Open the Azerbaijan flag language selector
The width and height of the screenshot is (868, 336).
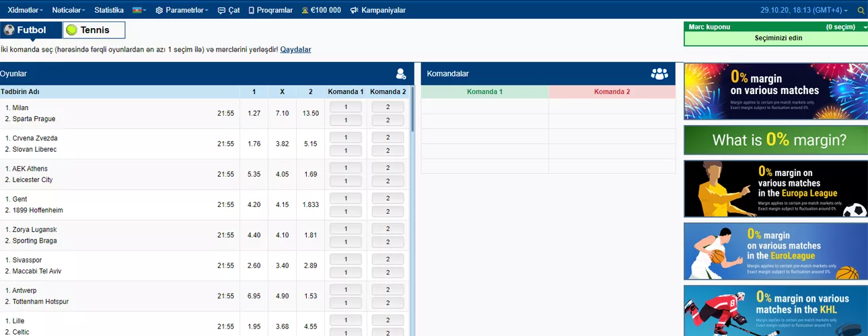(x=139, y=11)
